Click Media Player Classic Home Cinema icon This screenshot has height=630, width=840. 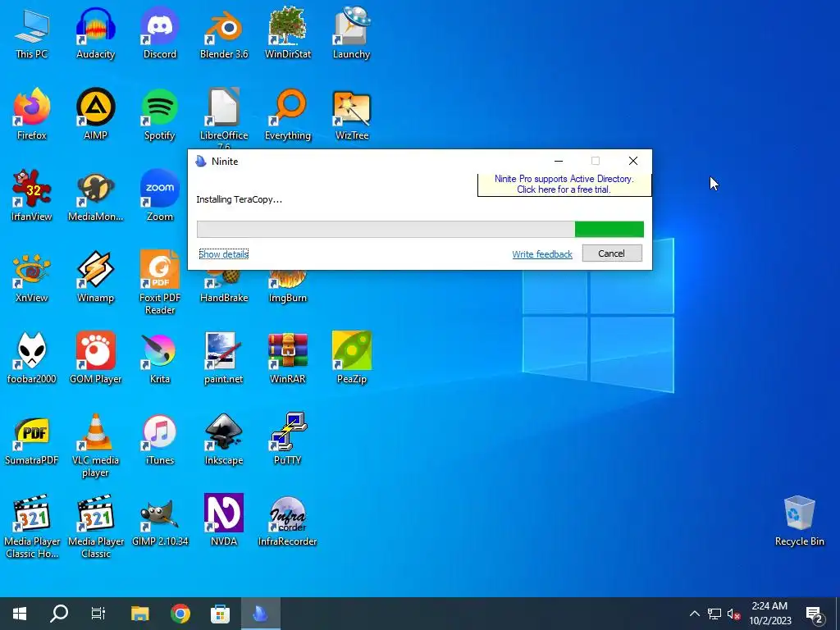tap(32, 526)
